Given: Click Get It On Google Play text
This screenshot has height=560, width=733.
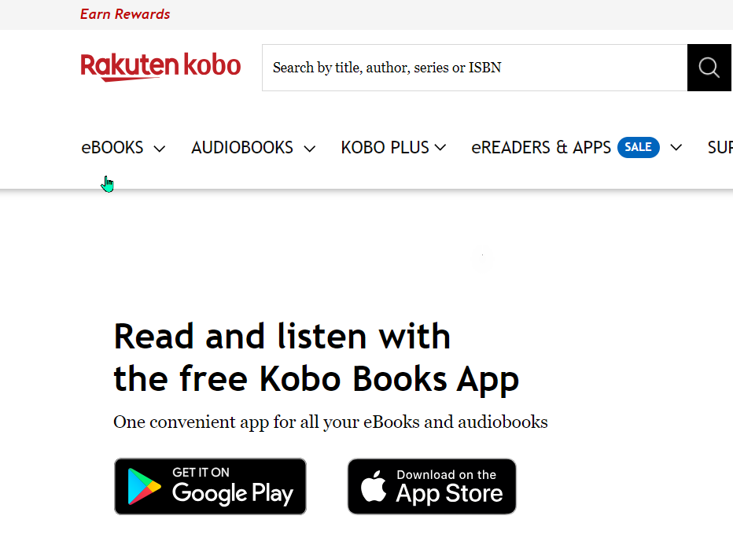Looking at the screenshot, I should [x=233, y=487].
